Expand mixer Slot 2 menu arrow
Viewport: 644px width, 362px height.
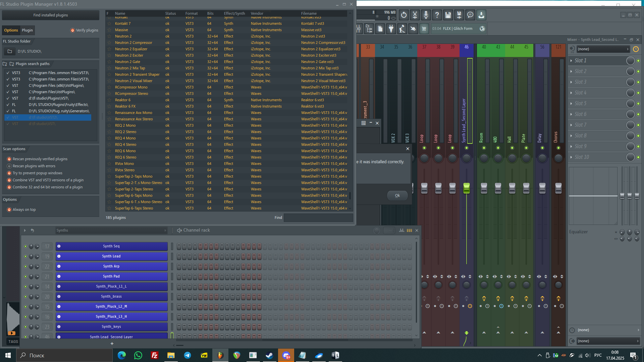(x=571, y=71)
